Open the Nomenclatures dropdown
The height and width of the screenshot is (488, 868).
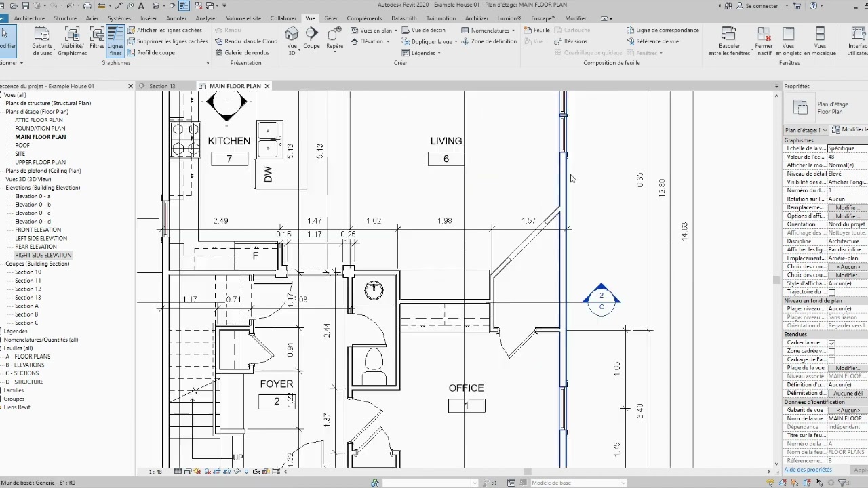click(488, 30)
